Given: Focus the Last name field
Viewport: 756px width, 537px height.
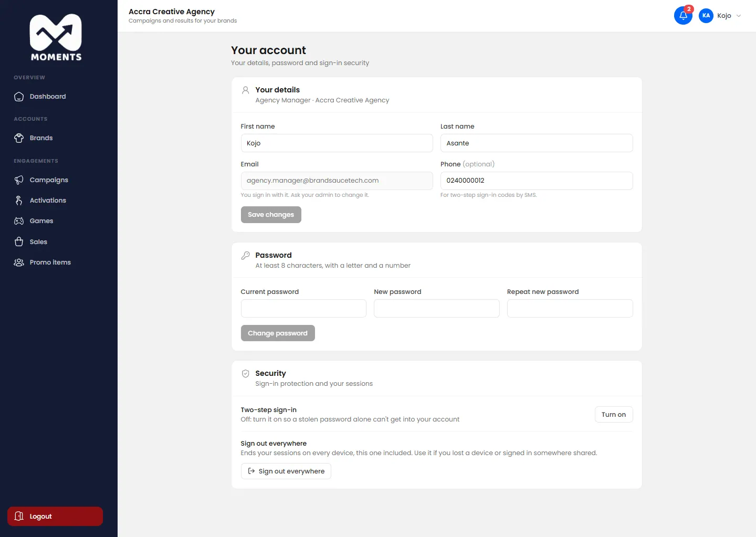Looking at the screenshot, I should (537, 143).
